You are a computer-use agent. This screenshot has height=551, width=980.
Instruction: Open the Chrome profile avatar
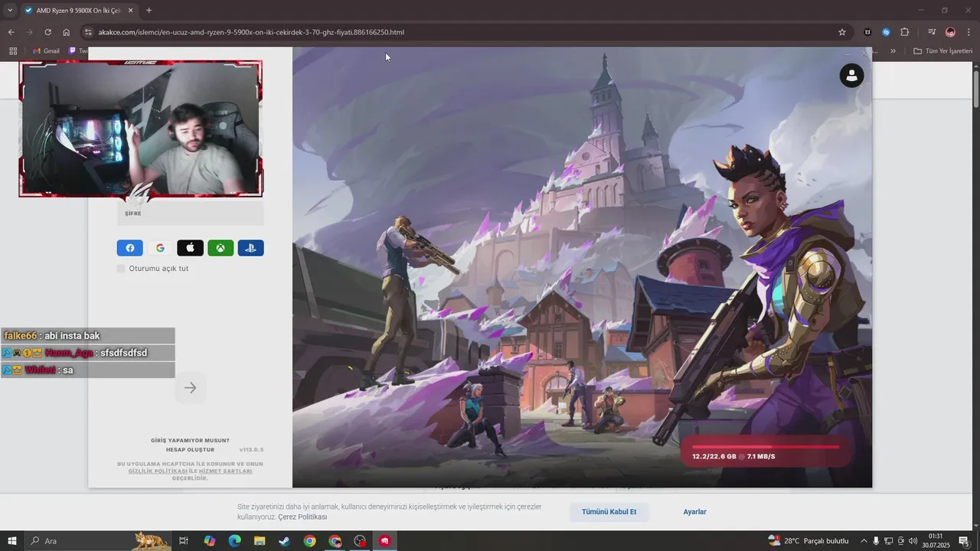click(950, 32)
